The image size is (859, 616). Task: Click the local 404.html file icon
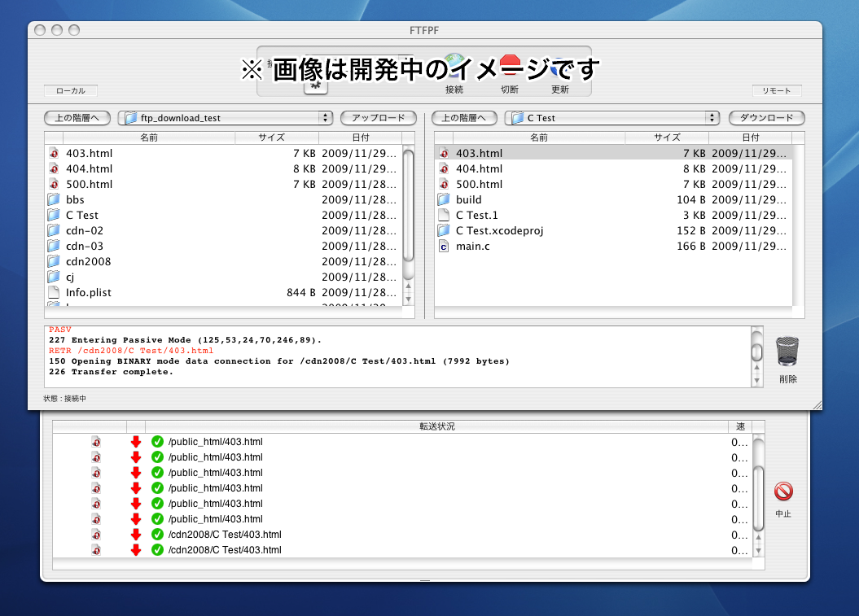tap(54, 168)
